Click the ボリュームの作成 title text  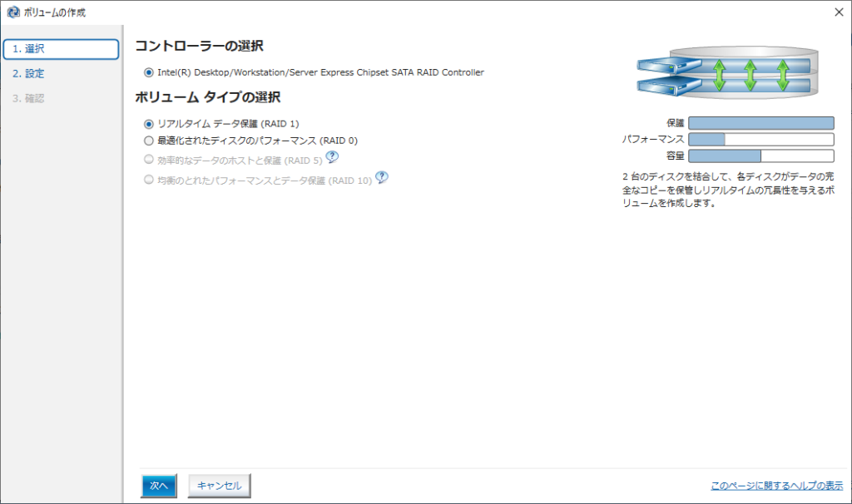54,12
